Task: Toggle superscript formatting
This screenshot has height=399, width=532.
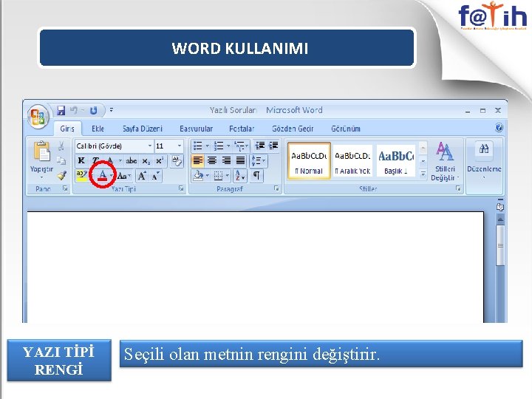Action: [x=160, y=160]
